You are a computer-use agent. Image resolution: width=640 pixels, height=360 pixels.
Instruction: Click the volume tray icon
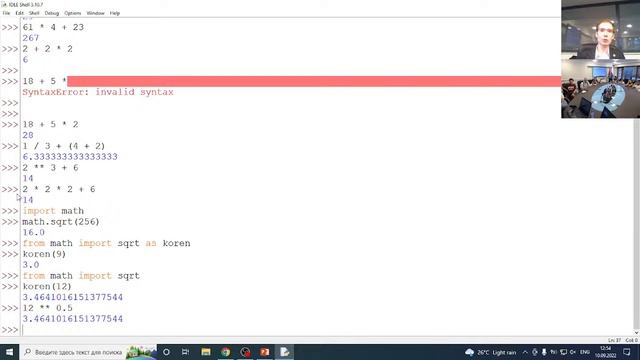tap(573, 352)
